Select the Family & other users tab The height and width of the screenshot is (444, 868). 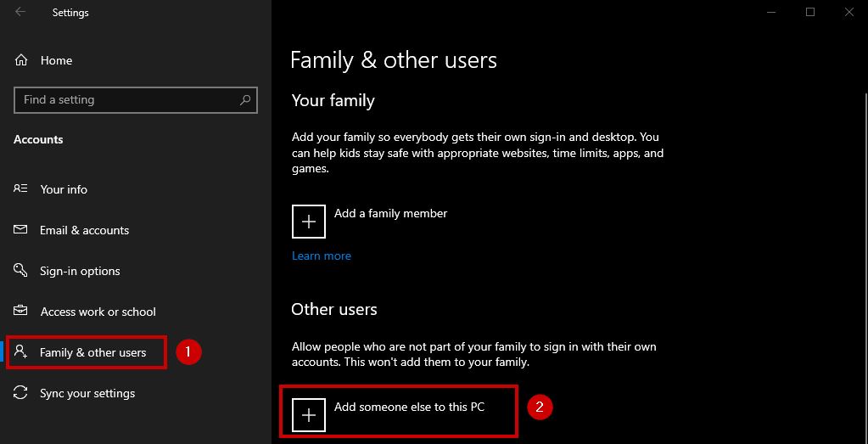click(92, 352)
